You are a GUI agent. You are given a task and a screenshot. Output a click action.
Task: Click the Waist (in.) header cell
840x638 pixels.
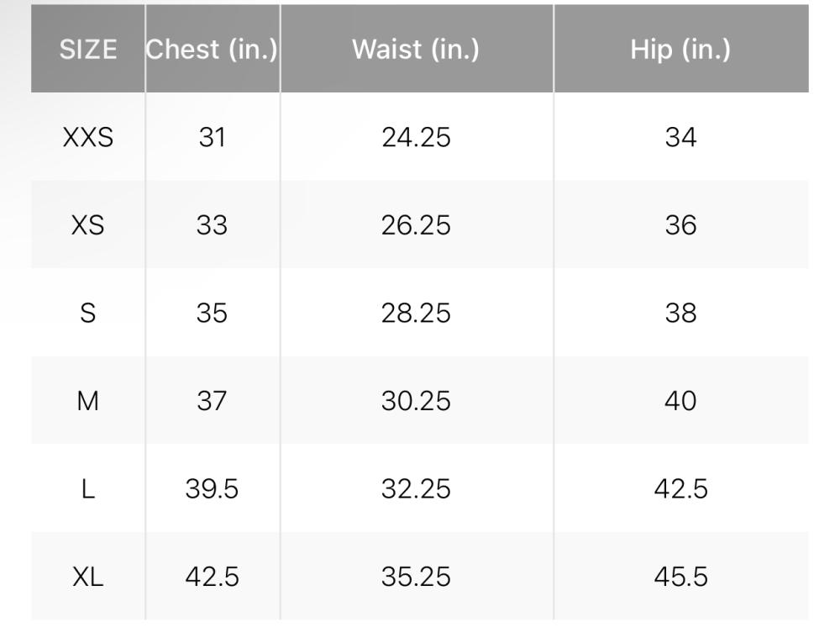click(416, 50)
